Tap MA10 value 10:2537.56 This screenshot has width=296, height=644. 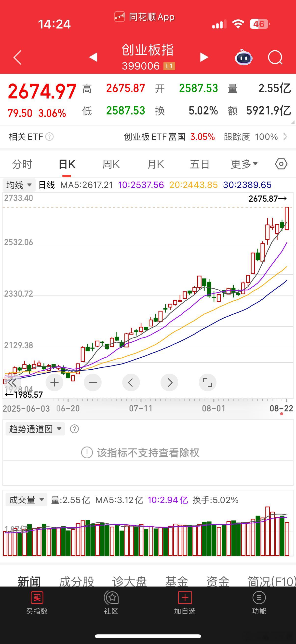pos(141,185)
